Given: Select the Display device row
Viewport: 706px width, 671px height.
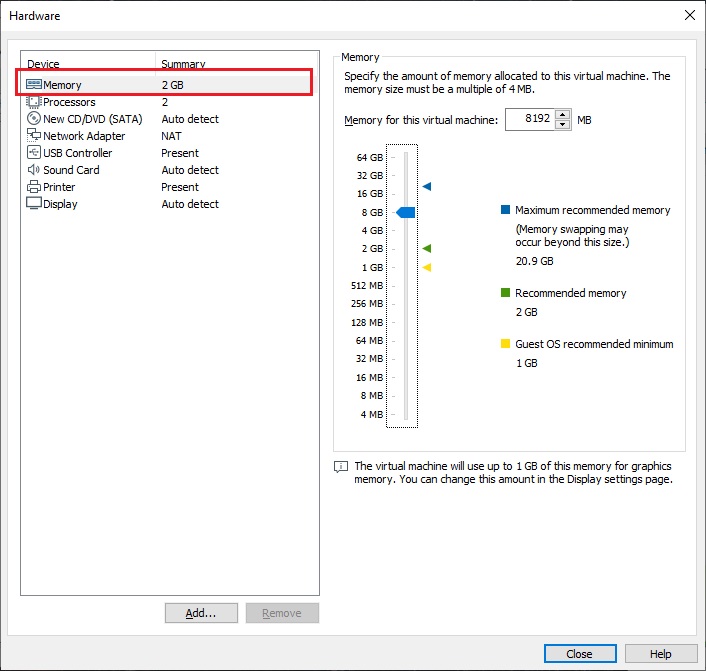Looking at the screenshot, I should 169,204.
